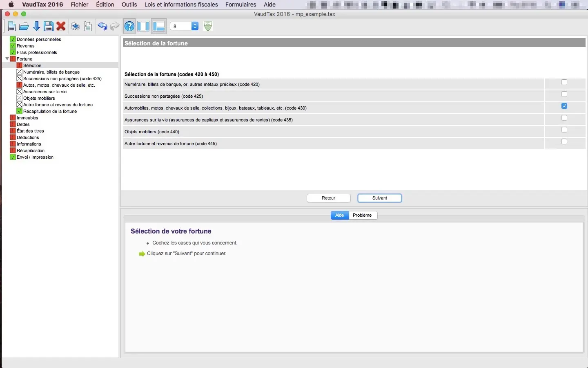Screen dimensions: 588x368
Task: Select Dettes in the tree
Action: 23,124
